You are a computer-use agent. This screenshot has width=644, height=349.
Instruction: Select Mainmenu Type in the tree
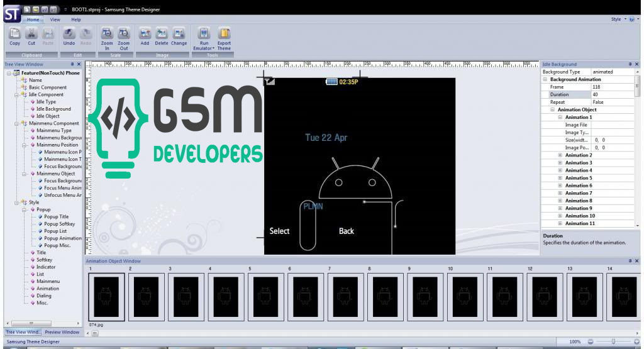click(x=54, y=131)
